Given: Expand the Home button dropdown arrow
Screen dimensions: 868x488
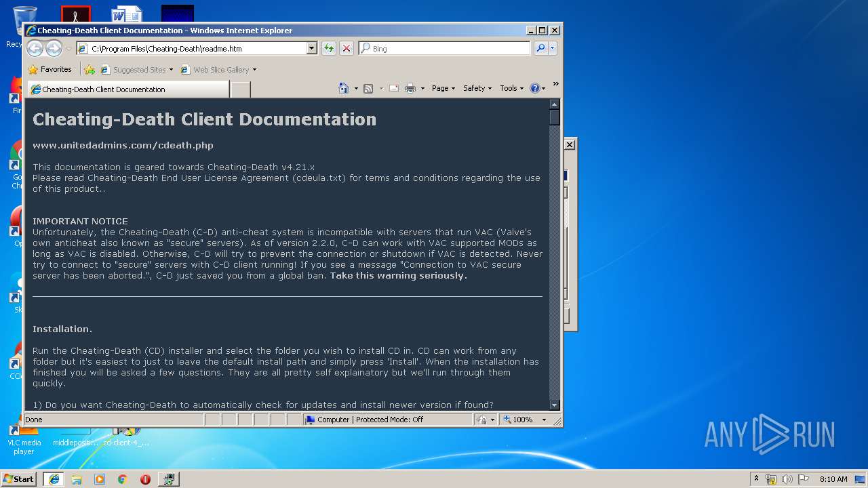Looking at the screenshot, I should click(356, 88).
